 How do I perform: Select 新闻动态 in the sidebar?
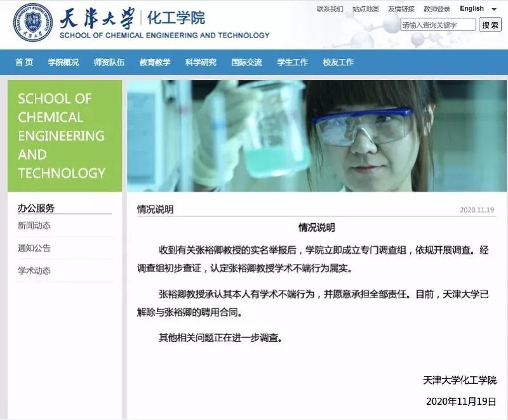[x=34, y=225]
